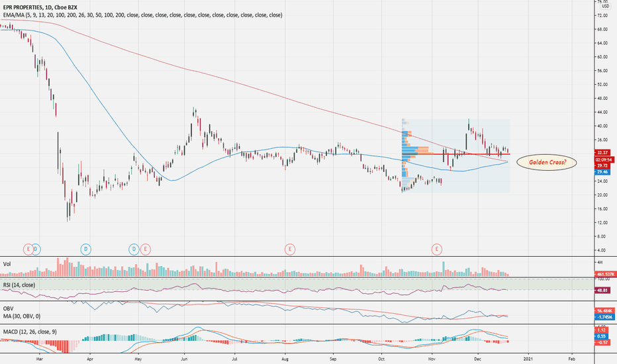Click the 'Dec' label on time axis
This screenshot has width=617, height=364.
[x=478, y=359]
